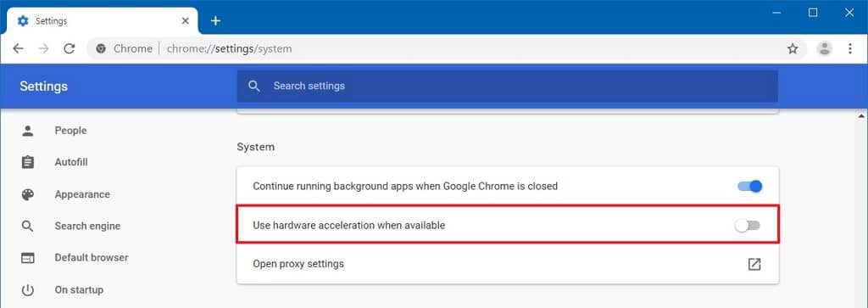
Task: Click the On startup power icon
Action: click(x=28, y=290)
